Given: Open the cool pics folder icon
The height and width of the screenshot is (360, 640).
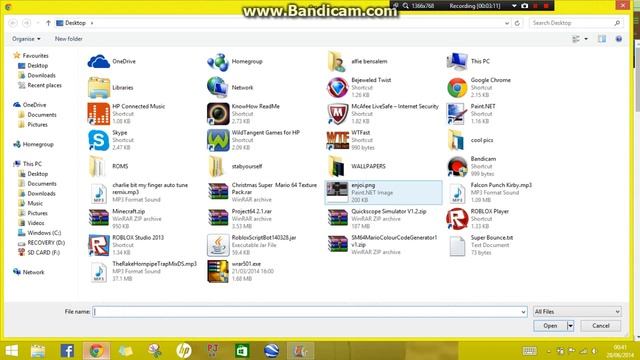Looking at the screenshot, I should tap(457, 140).
